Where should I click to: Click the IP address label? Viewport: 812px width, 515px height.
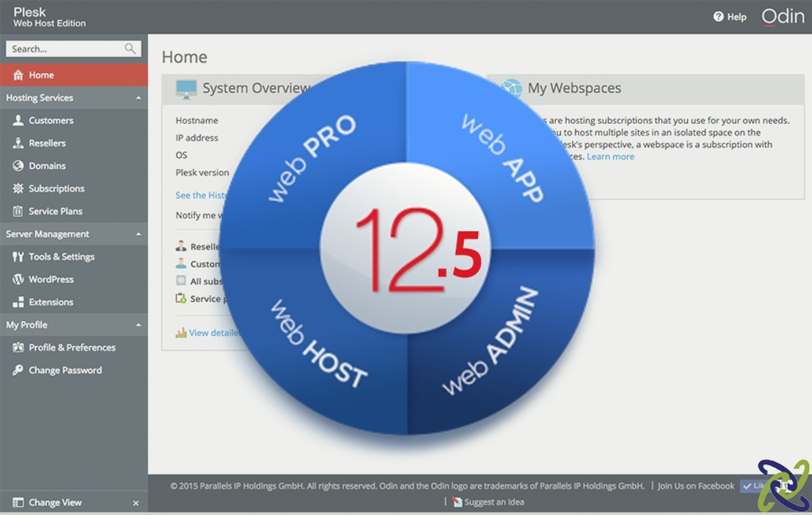click(197, 138)
